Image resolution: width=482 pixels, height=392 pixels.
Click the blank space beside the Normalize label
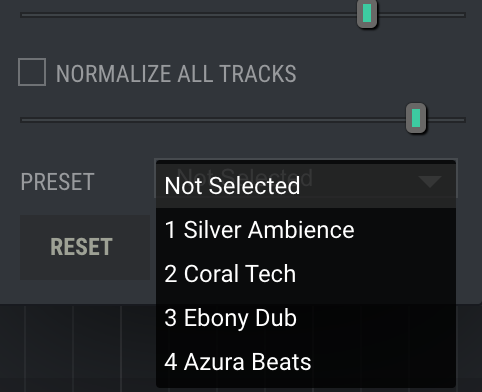click(x=380, y=73)
